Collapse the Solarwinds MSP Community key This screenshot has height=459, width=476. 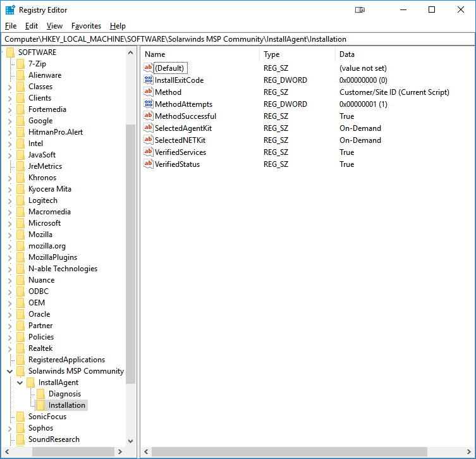coord(9,371)
